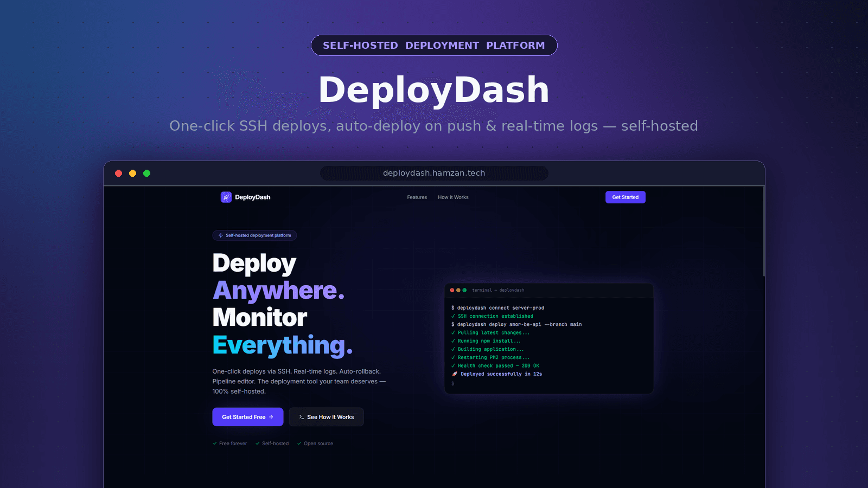Click the terminal prompt icon in See How It Works

(x=302, y=417)
